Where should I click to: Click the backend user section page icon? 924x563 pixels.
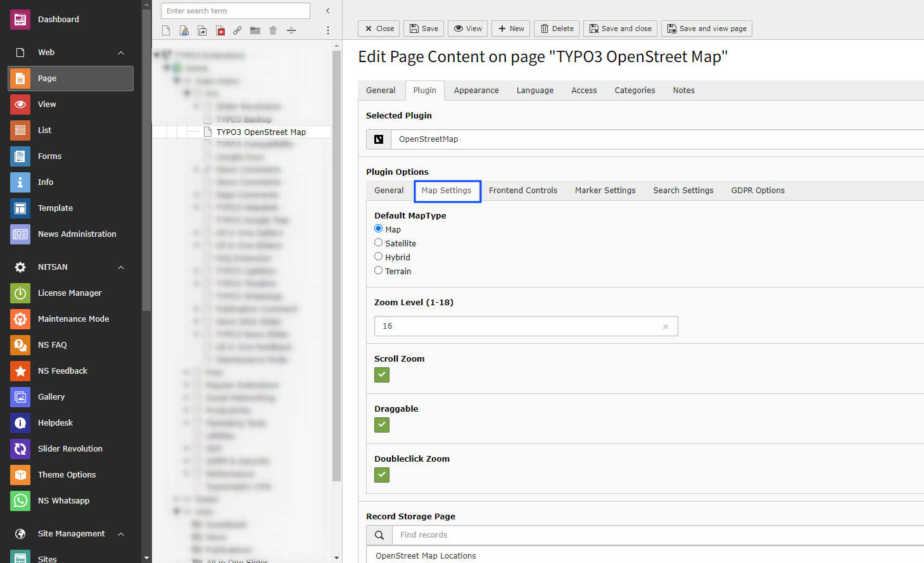coord(184,30)
